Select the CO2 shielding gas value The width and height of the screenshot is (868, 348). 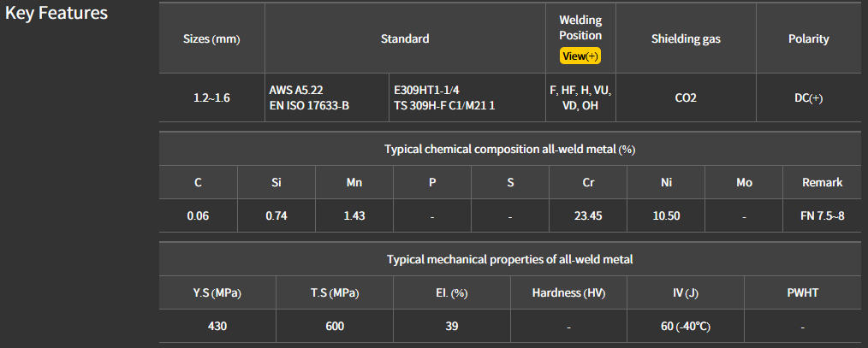[686, 97]
